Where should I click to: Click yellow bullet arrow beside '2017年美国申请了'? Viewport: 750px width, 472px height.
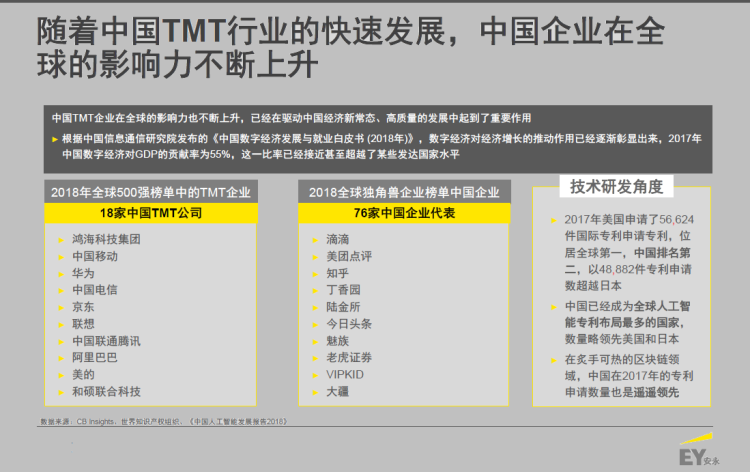(553, 220)
